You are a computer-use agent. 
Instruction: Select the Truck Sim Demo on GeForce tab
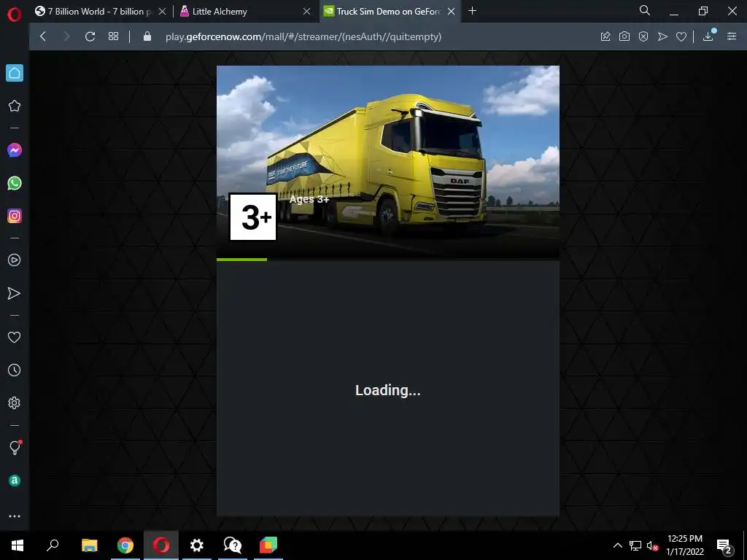(x=389, y=11)
